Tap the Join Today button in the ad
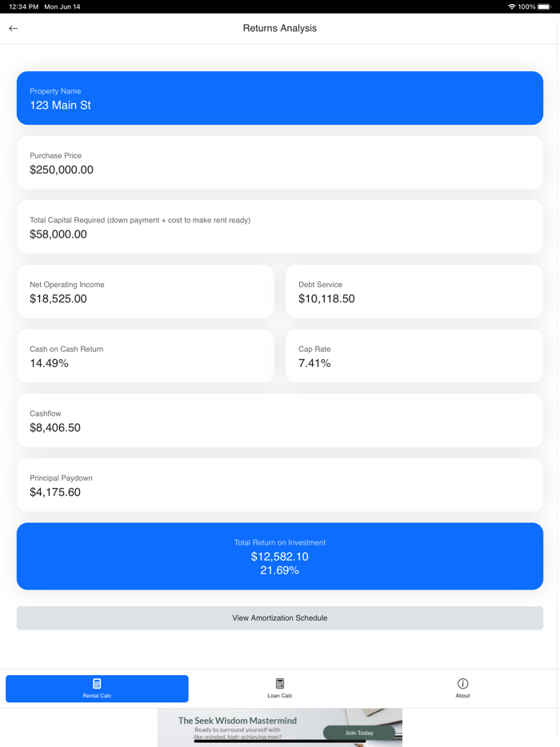Image resolution: width=560 pixels, height=747 pixels. click(x=359, y=732)
